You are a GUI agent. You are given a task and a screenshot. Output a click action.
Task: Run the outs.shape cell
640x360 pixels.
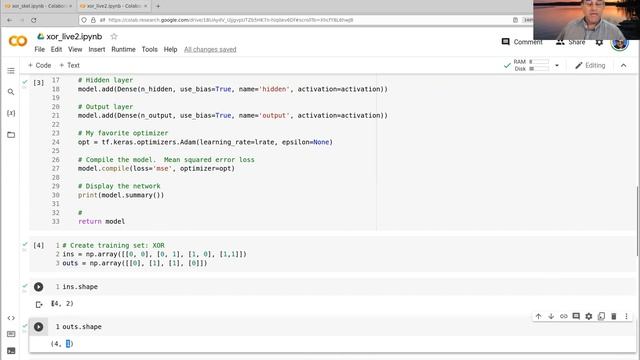(x=38, y=327)
